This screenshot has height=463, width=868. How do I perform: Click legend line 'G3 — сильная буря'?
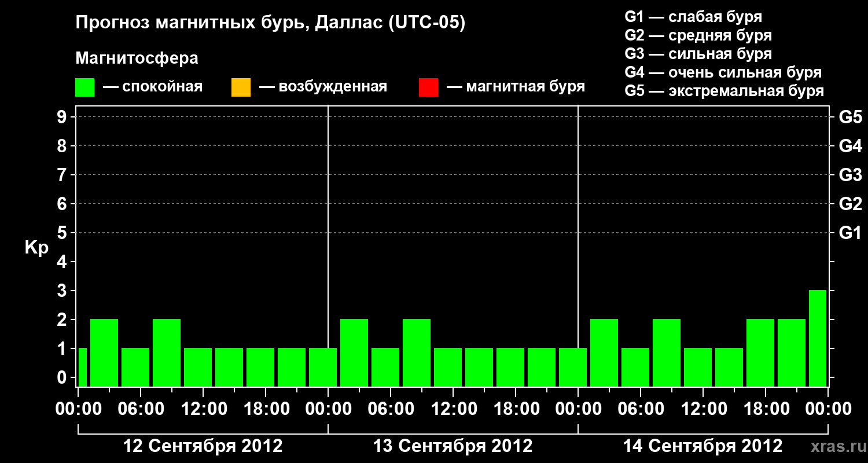pyautogui.click(x=698, y=54)
